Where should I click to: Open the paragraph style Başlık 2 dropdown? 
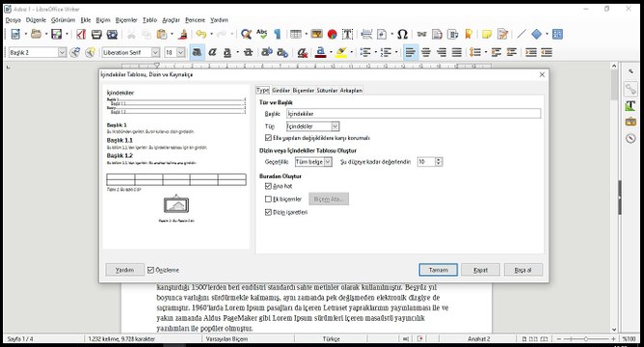62,52
